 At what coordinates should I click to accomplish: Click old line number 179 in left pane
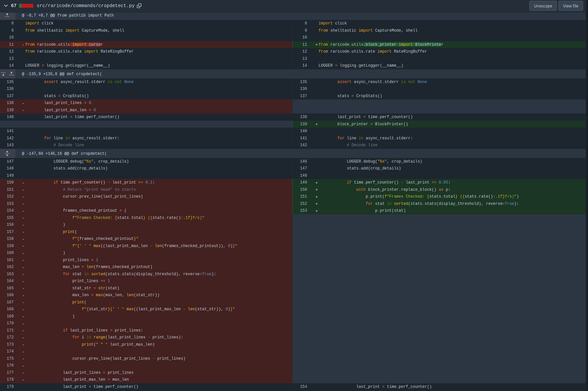pos(10,387)
